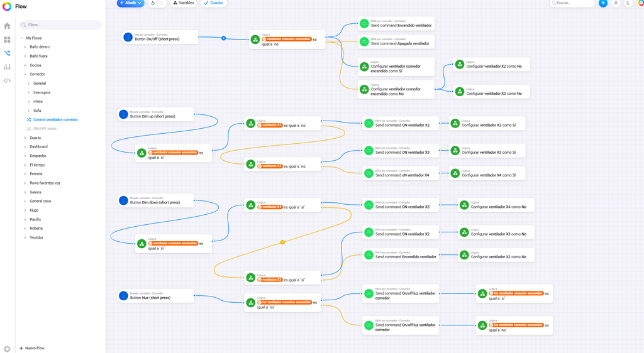The image size is (644, 353).
Task: Select the Vestidor folder
Action: tap(36, 237)
